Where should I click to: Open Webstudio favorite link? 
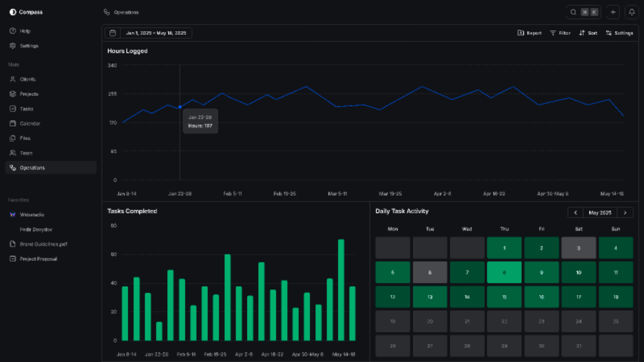pos(32,215)
